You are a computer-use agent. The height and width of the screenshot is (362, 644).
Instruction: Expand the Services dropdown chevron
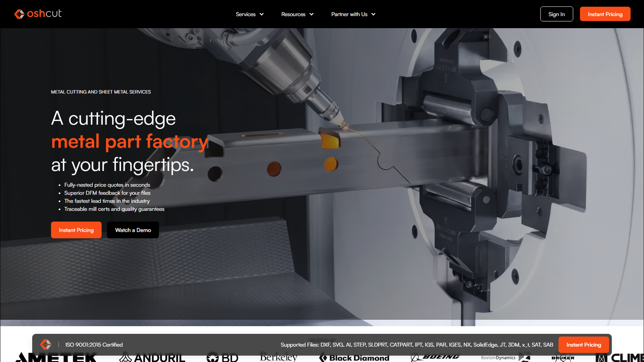point(262,14)
